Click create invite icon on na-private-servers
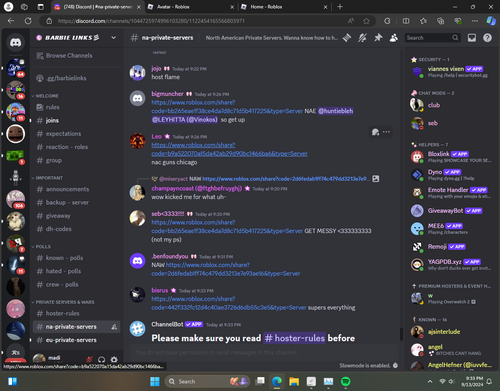Image resolution: width=500 pixels, height=391 pixels. tap(114, 327)
